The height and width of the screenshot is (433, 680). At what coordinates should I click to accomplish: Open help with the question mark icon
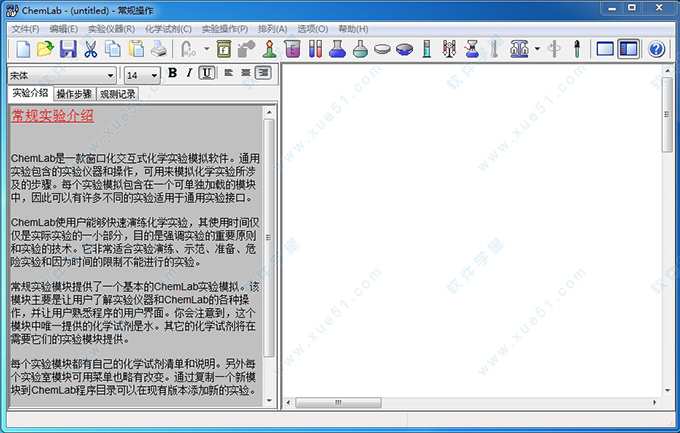656,49
